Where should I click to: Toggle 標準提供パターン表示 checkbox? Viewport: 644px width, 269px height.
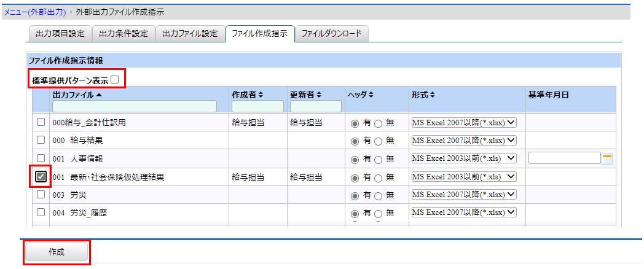[114, 80]
